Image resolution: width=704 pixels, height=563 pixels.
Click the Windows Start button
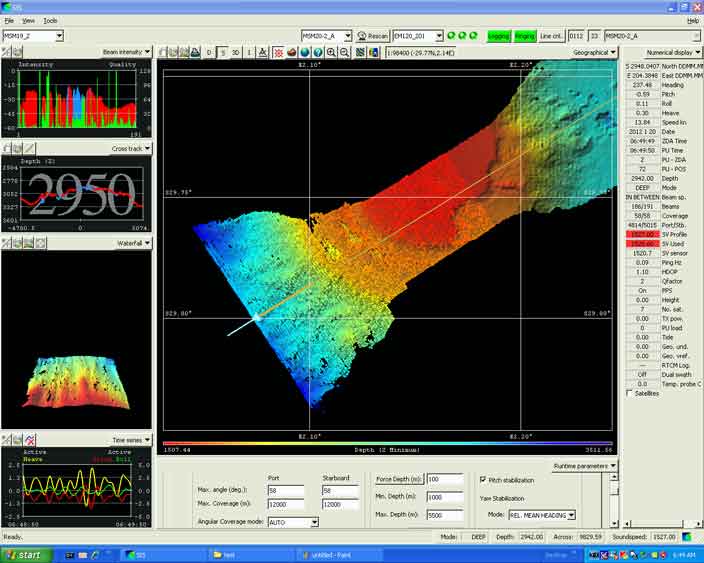(23, 554)
